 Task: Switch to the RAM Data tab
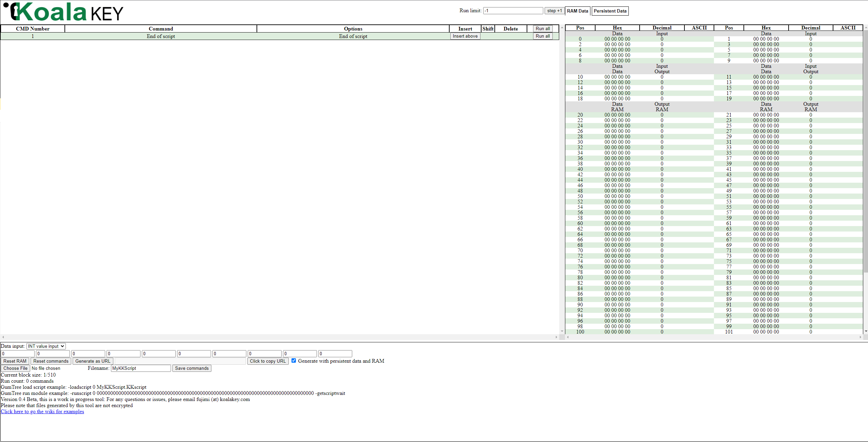point(577,11)
